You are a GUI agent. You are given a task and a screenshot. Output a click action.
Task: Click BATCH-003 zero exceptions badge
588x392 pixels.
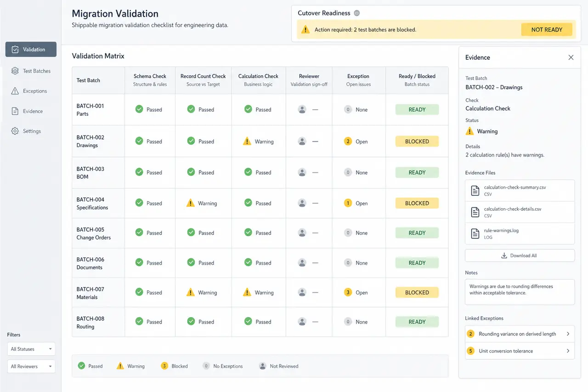348,172
